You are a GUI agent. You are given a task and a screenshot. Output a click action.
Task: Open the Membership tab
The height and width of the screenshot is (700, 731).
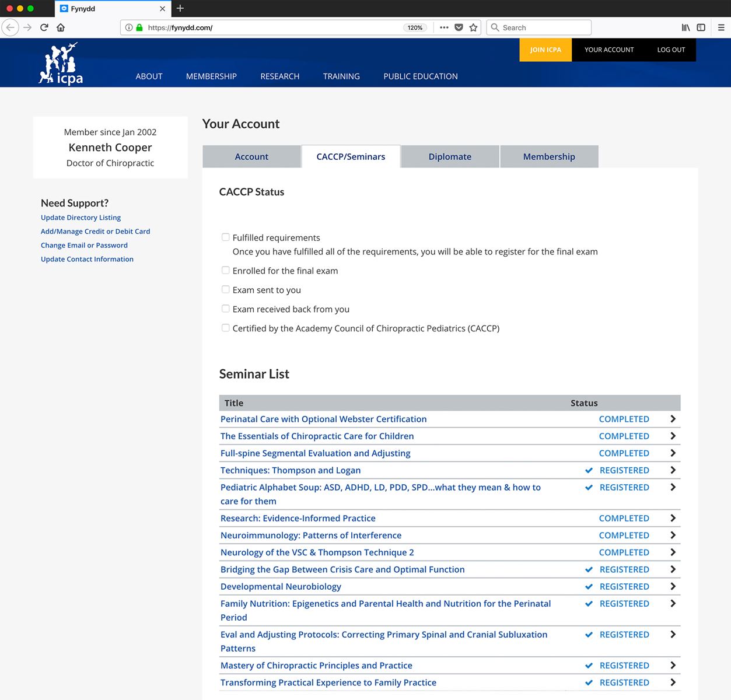click(x=549, y=156)
